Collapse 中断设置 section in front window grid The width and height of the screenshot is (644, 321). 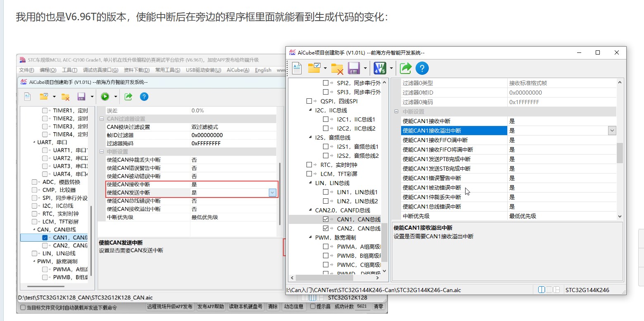(396, 112)
